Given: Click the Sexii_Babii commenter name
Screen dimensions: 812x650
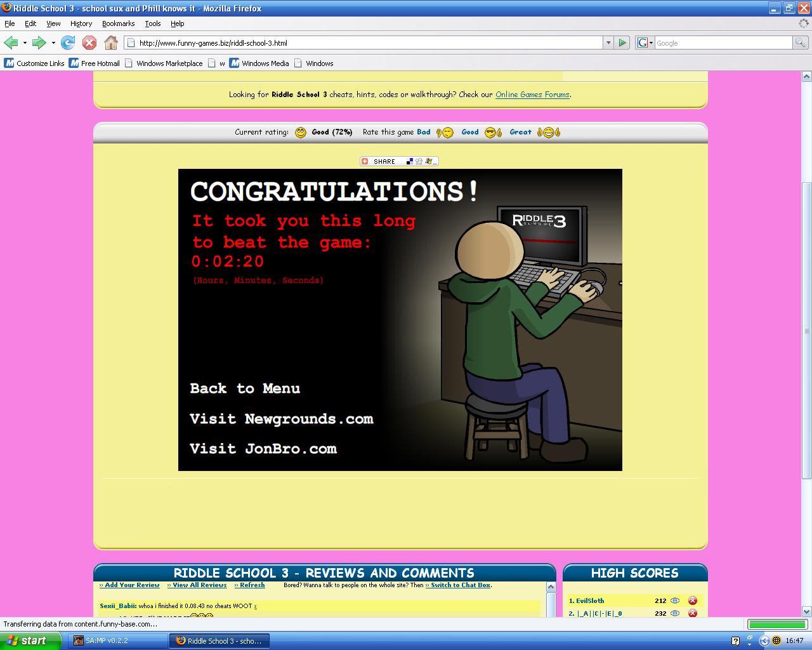Looking at the screenshot, I should [x=117, y=606].
